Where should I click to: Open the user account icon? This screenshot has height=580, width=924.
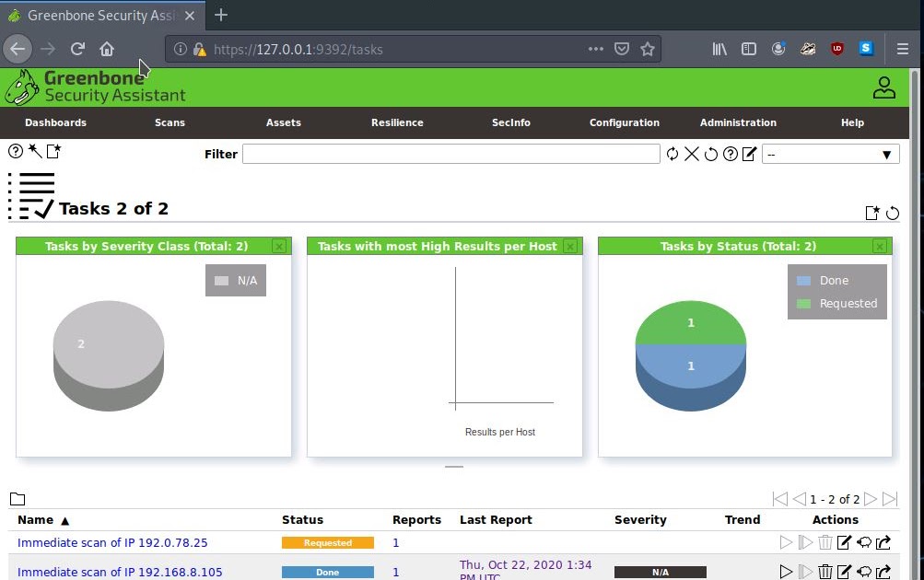[884, 87]
